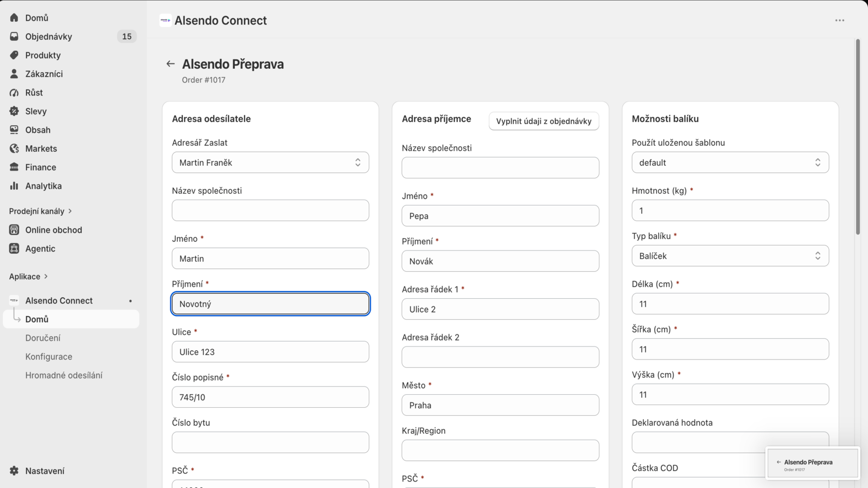Click the Deklarovaná hodnota field
The image size is (868, 488).
pos(730,442)
